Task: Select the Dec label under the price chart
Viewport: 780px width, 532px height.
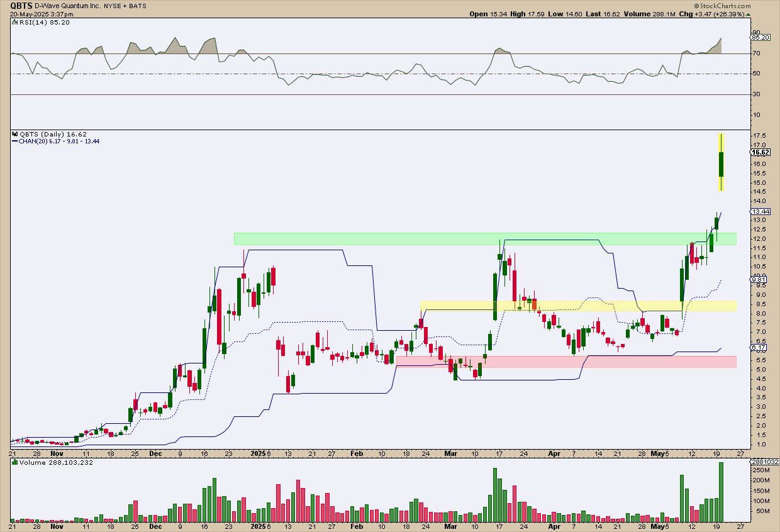Action: 156,453
